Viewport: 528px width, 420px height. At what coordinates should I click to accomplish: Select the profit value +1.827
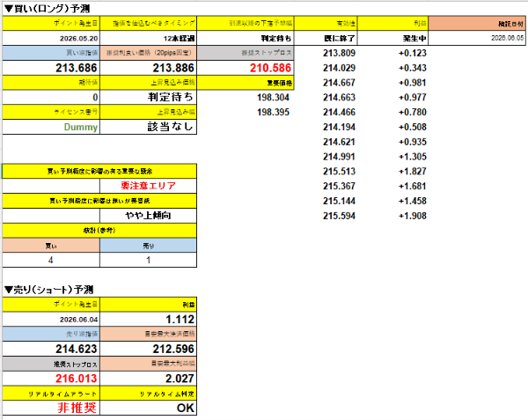click(x=412, y=172)
